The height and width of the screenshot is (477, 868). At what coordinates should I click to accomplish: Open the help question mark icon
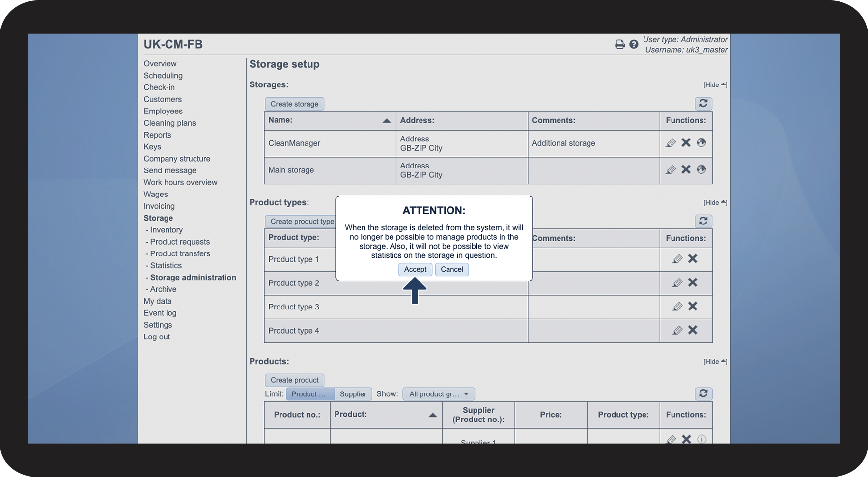[x=634, y=44]
